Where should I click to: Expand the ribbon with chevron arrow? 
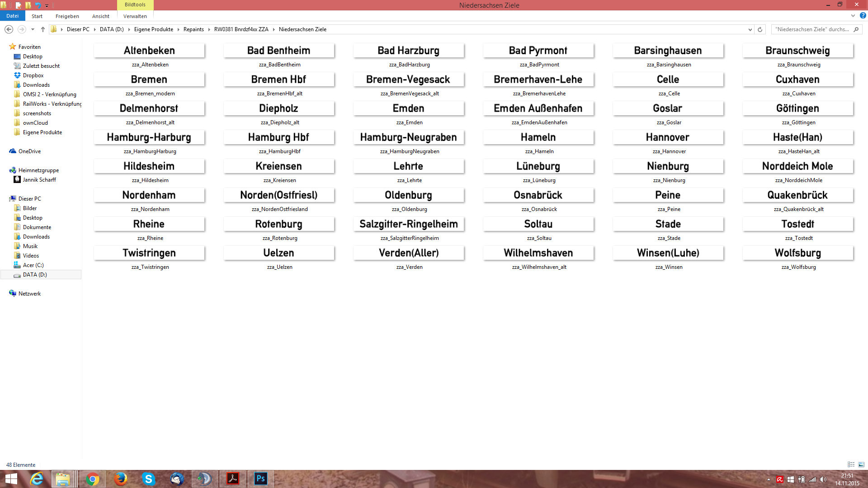click(853, 16)
